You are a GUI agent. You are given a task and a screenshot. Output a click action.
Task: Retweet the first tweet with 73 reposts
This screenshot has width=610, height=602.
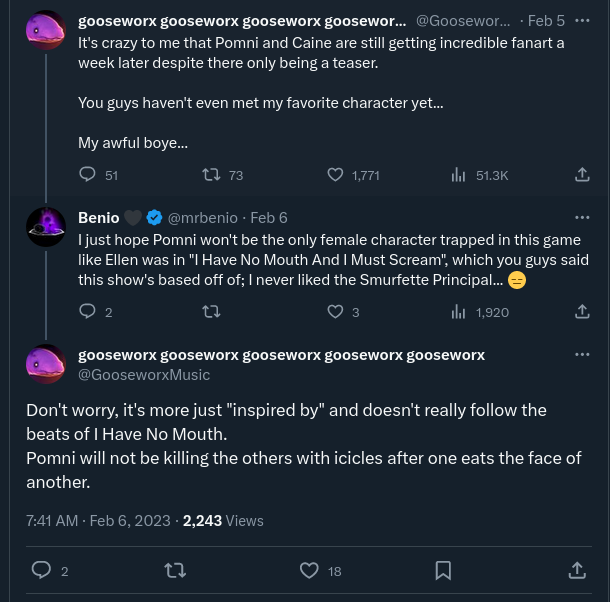[211, 175]
